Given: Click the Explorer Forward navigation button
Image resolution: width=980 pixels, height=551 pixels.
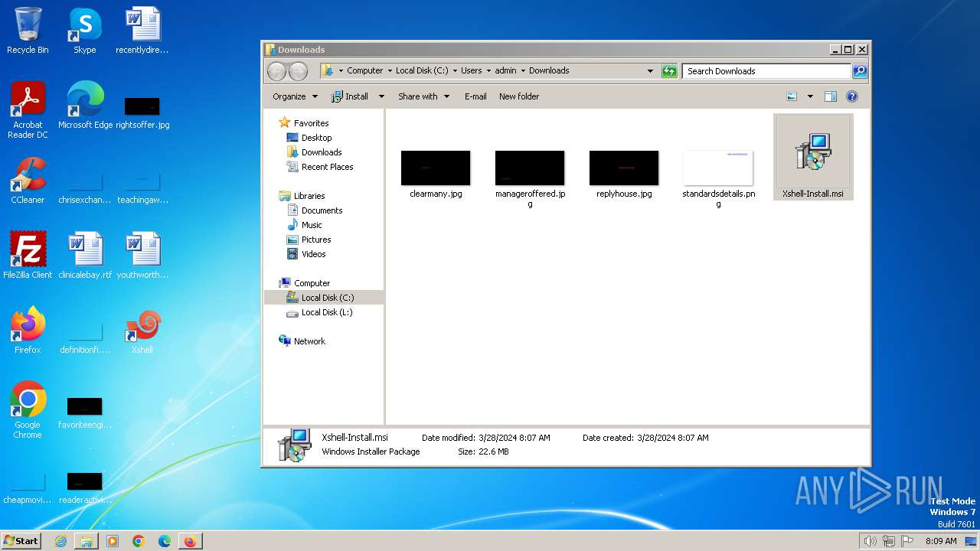Looking at the screenshot, I should click(298, 71).
